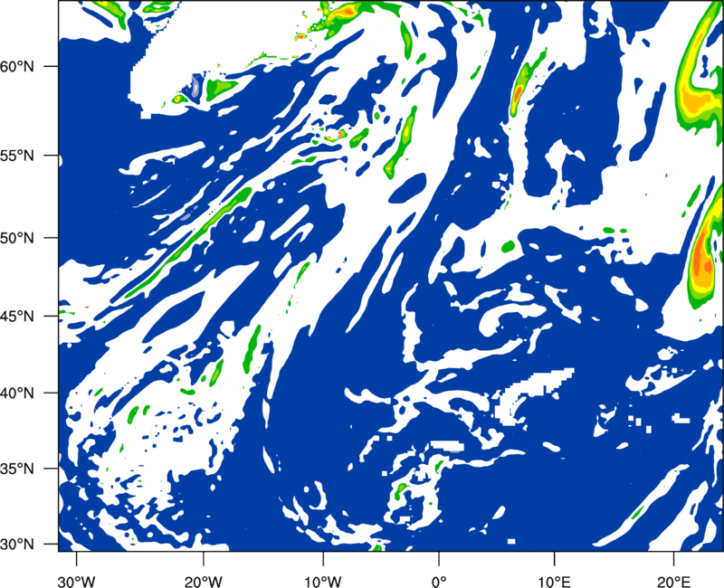Click the 55°N latitude label
724x588 pixels.
(x=17, y=156)
